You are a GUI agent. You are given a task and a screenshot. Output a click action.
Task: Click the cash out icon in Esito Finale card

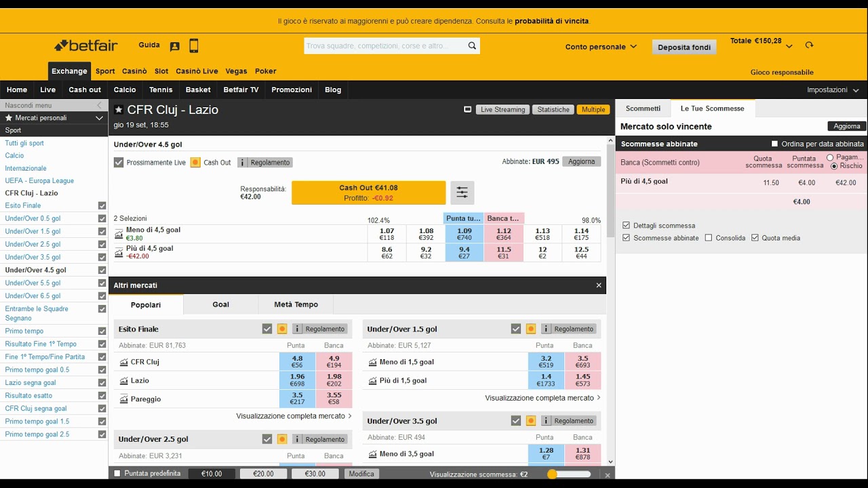282,329
